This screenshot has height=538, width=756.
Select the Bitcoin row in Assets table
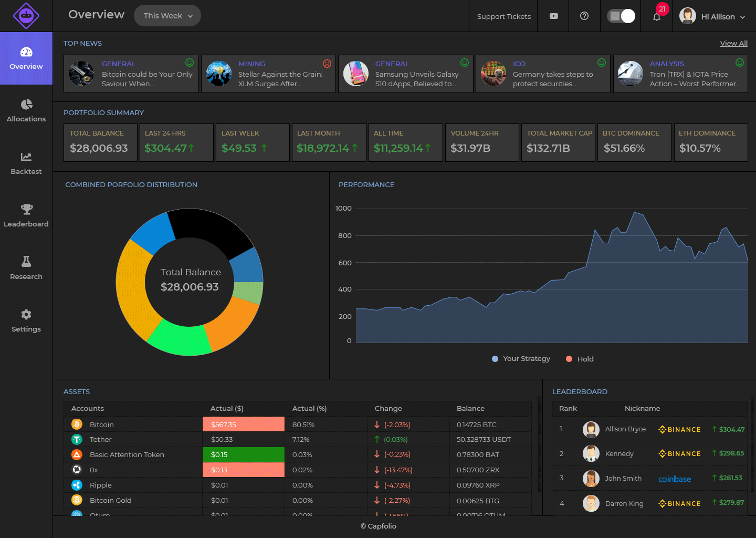[x=298, y=425]
